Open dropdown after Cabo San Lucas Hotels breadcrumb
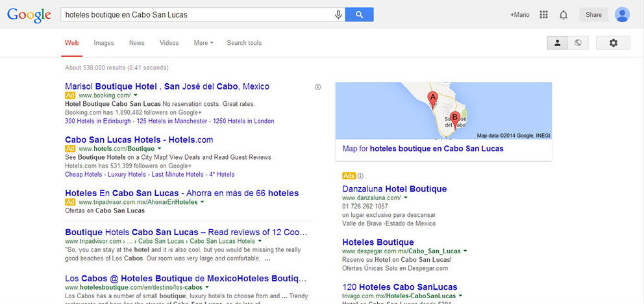The height and width of the screenshot is (304, 644). [260, 241]
